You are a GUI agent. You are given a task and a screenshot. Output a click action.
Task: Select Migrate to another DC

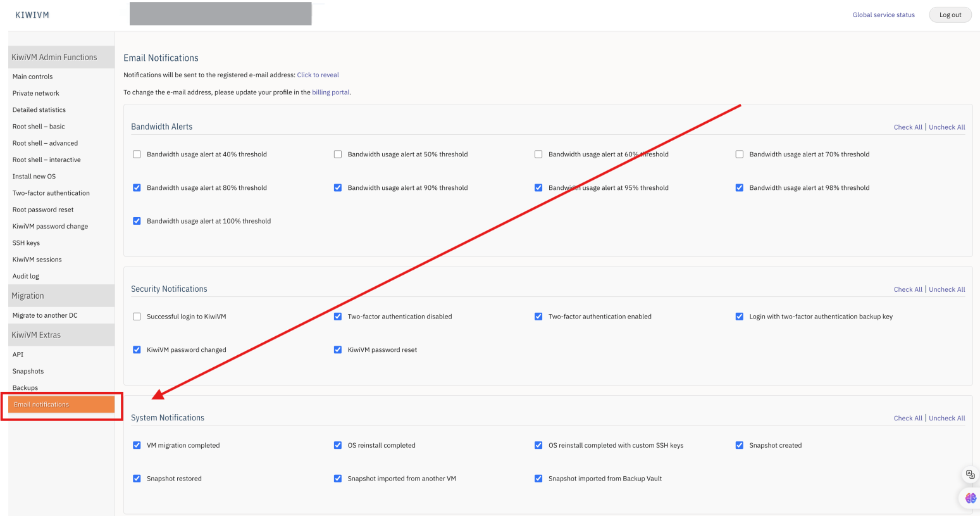45,315
